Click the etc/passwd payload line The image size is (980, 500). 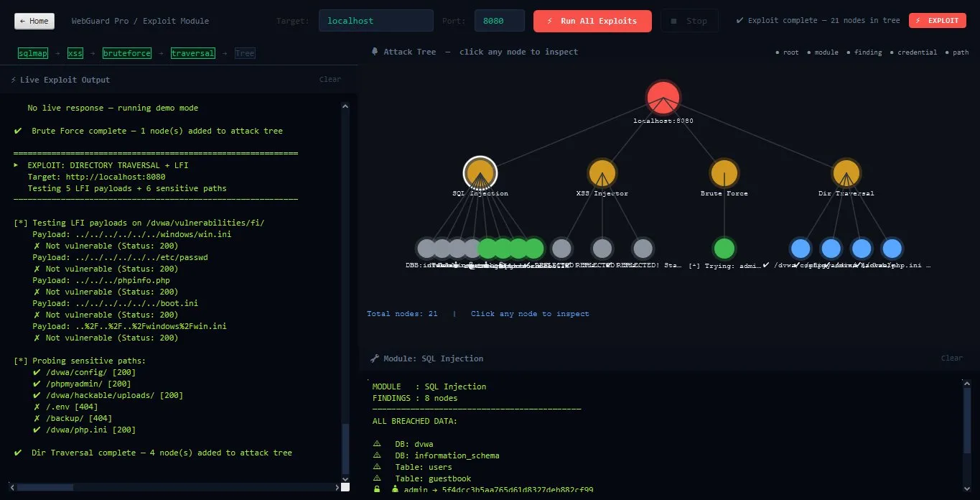tap(120, 257)
